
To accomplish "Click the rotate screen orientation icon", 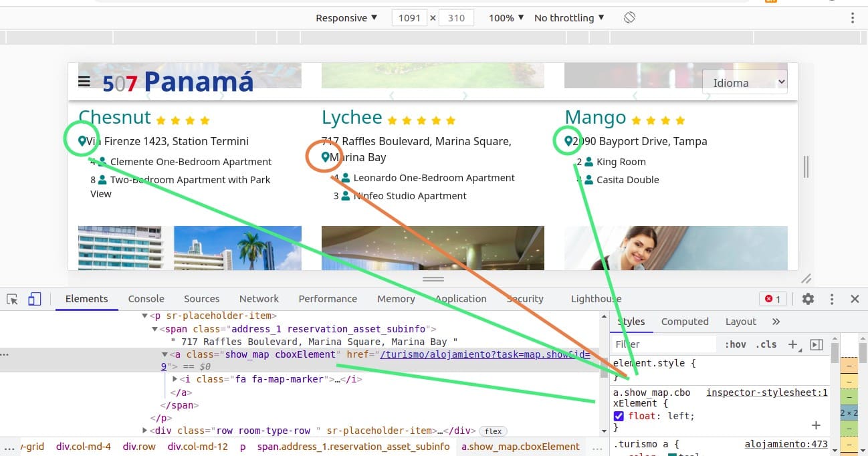I will click(629, 18).
